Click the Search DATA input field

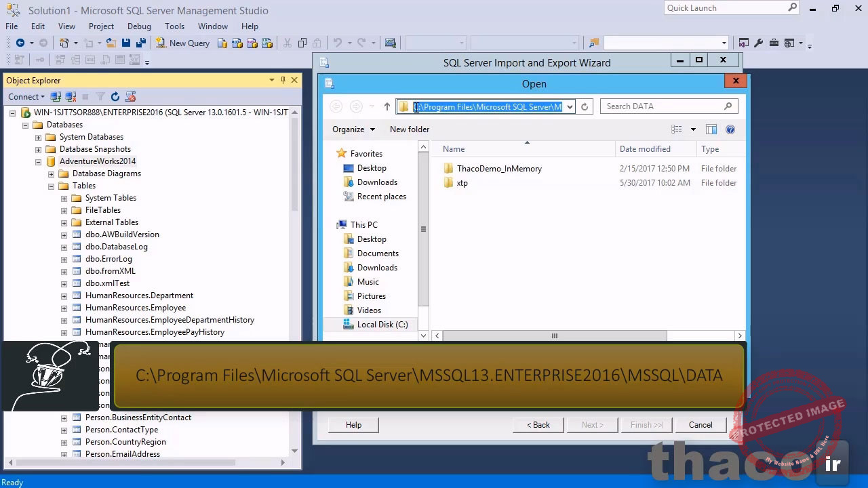point(663,106)
